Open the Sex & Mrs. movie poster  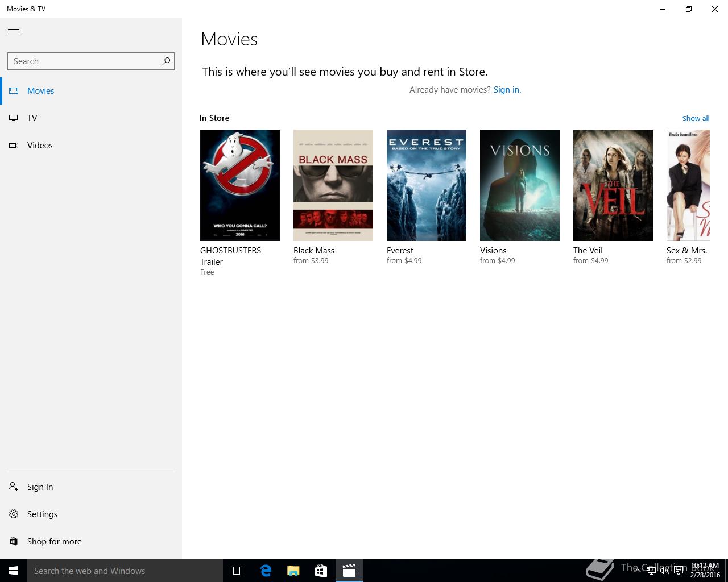point(688,185)
